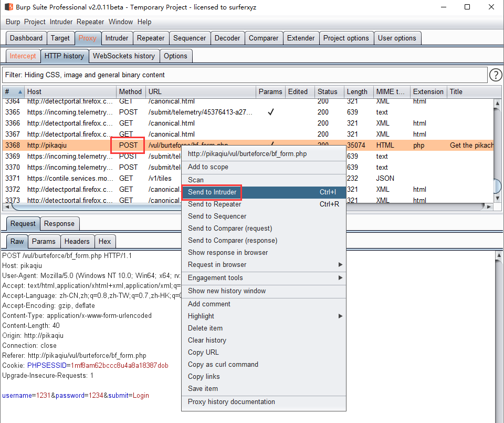Switch to the Target tab
504x423 pixels.
pos(60,38)
